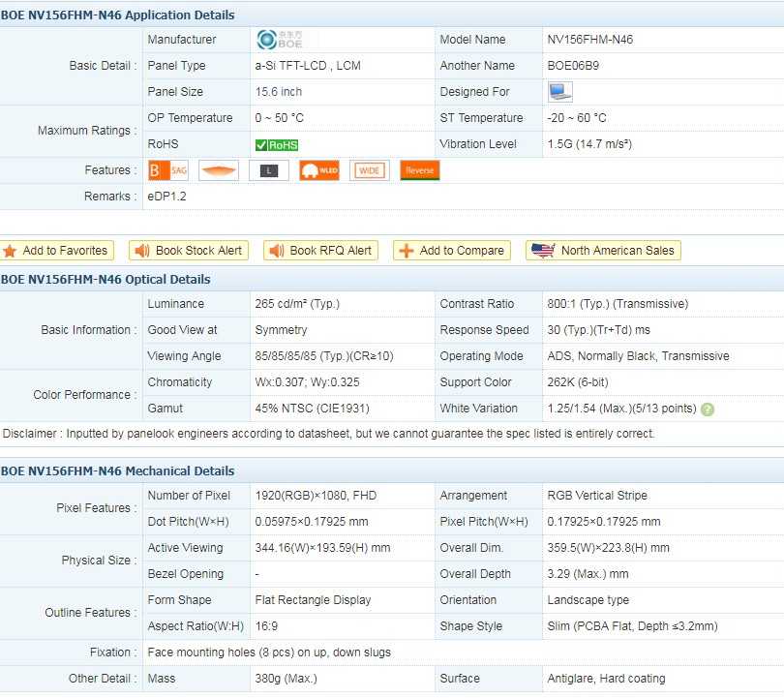Click the WLED backlight feature icon
Viewport: 784px width, 698px height.
[x=319, y=170]
